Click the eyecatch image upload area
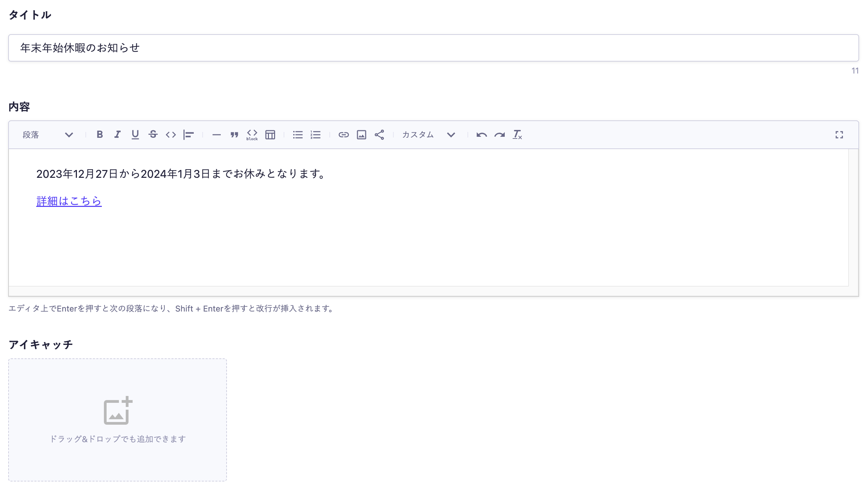Viewport: 868px width, 489px height. tap(118, 420)
